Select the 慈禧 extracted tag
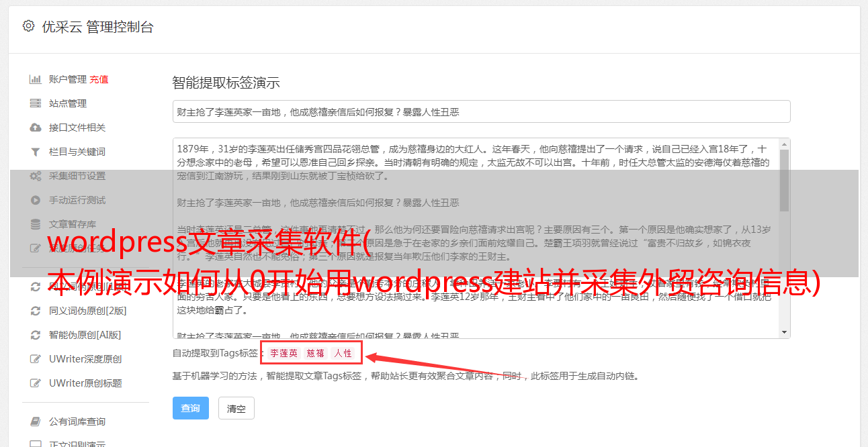868x447 pixels. 316,353
